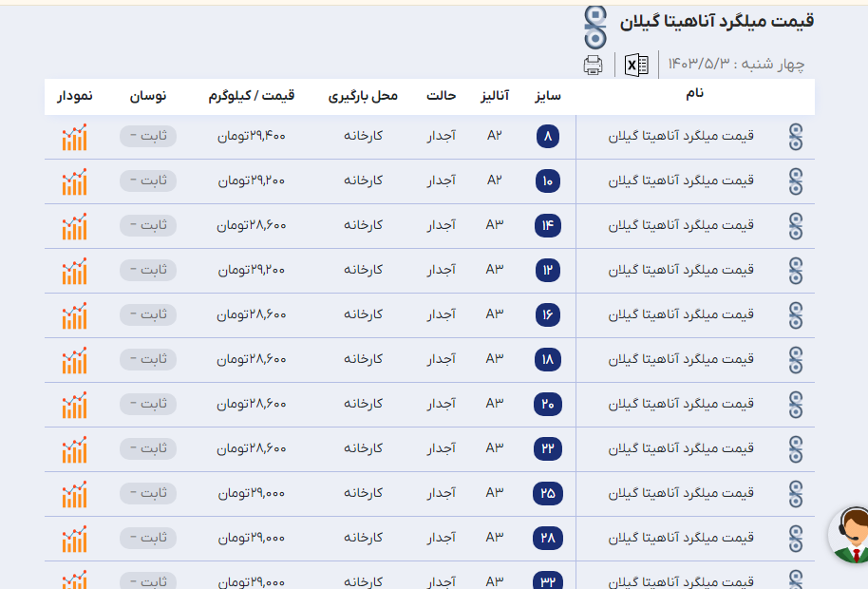Export the table via the Excel icon
The width and height of the screenshot is (868, 589).
[x=636, y=65]
